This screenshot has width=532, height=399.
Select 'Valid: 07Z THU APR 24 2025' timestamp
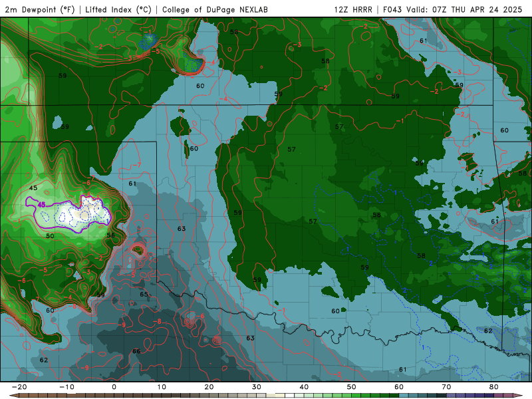[464, 9]
